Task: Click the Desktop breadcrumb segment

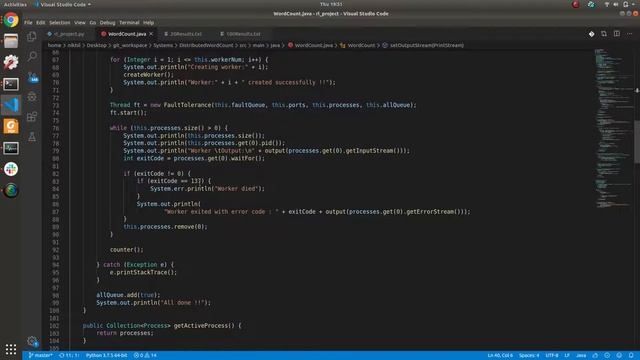Action: (x=96, y=45)
